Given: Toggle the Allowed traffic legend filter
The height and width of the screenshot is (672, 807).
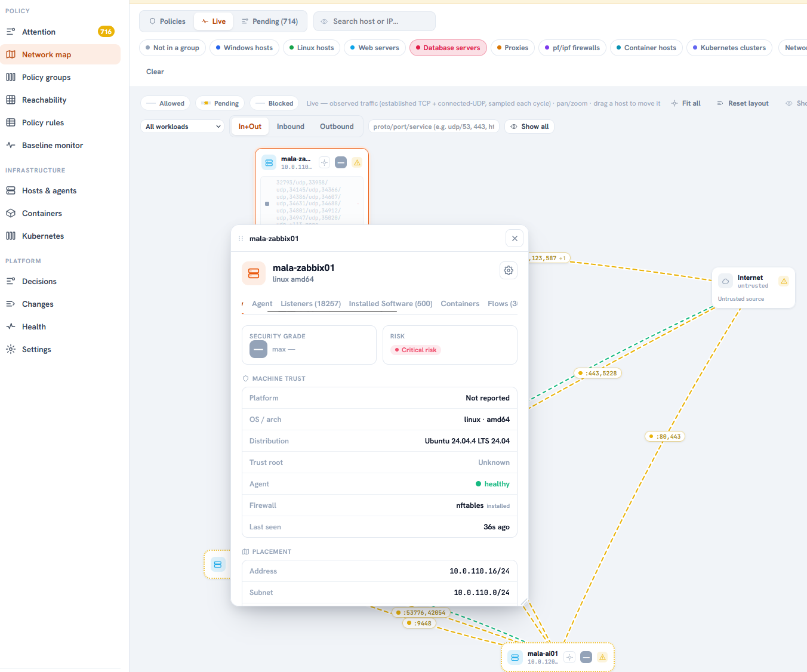Looking at the screenshot, I should tap(165, 103).
